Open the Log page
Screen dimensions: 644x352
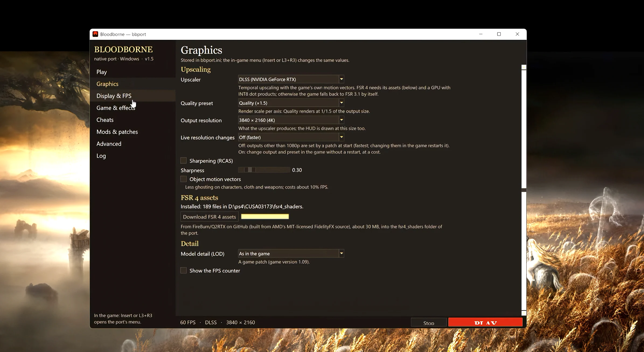(x=133, y=156)
